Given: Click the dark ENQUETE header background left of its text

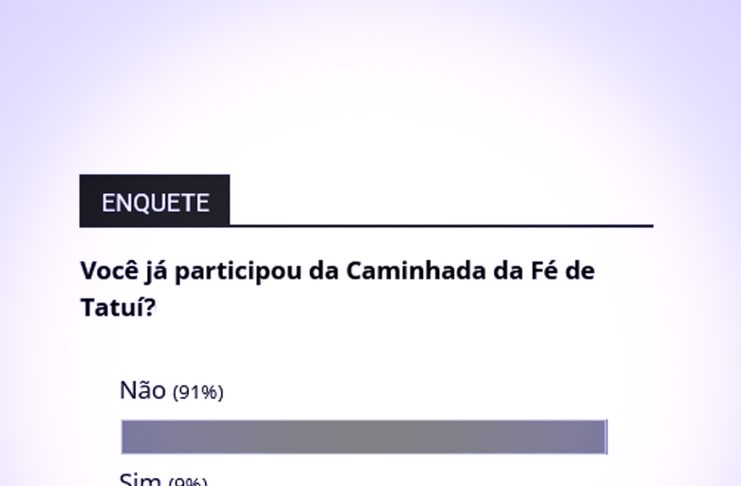Looking at the screenshot, I should click(90, 202).
